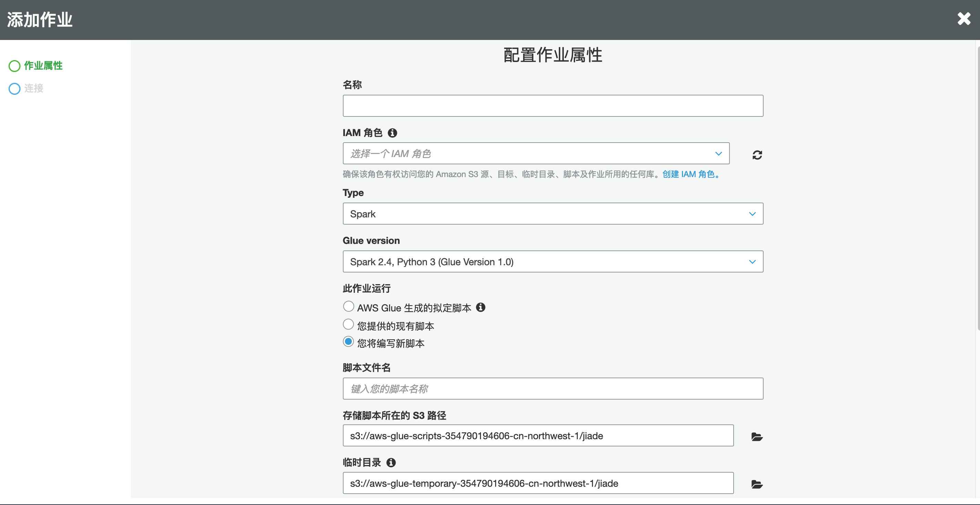
Task: Click info icon beside AWS Glue 生成的拟定脚本
Action: pyautogui.click(x=480, y=307)
